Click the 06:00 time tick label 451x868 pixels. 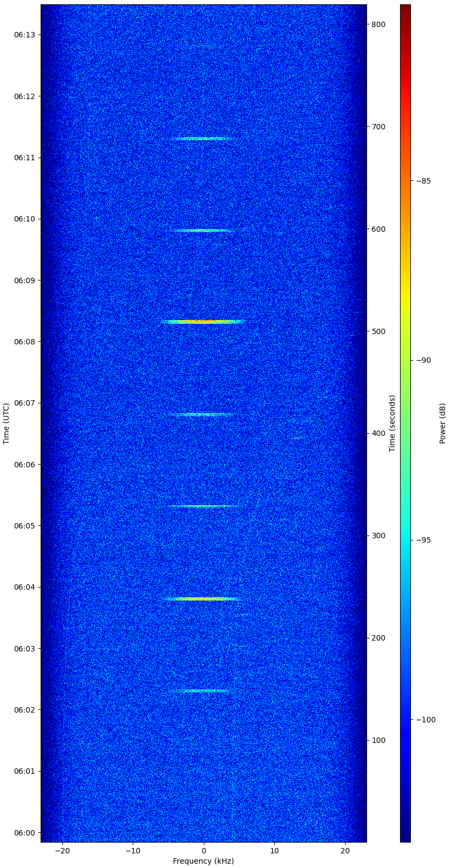pos(24,833)
